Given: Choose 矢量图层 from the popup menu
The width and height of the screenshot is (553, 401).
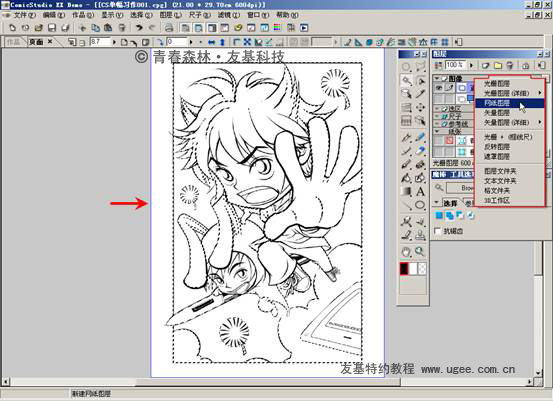Looking at the screenshot, I should pyautogui.click(x=509, y=113).
